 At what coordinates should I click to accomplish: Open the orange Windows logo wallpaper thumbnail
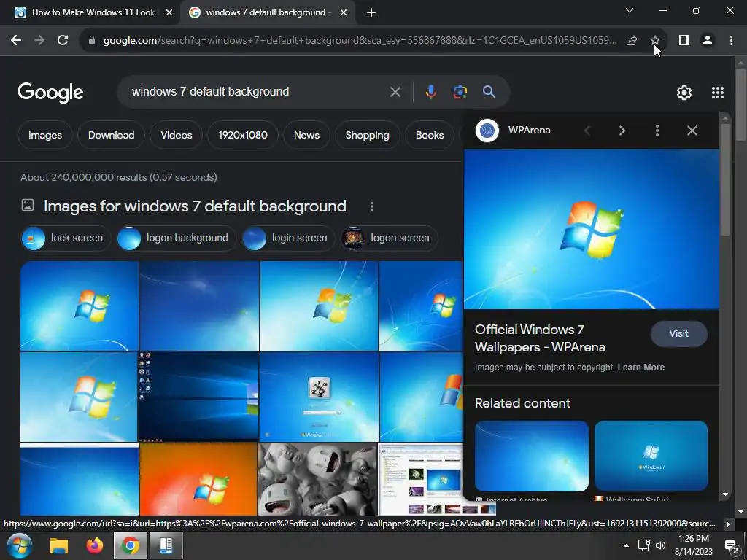(x=198, y=480)
